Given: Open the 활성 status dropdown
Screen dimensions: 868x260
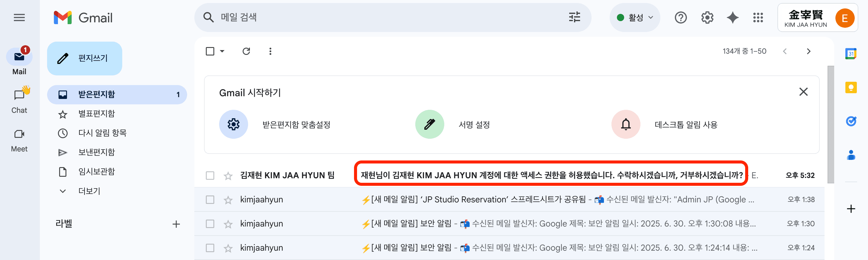Looking at the screenshot, I should tap(635, 17).
